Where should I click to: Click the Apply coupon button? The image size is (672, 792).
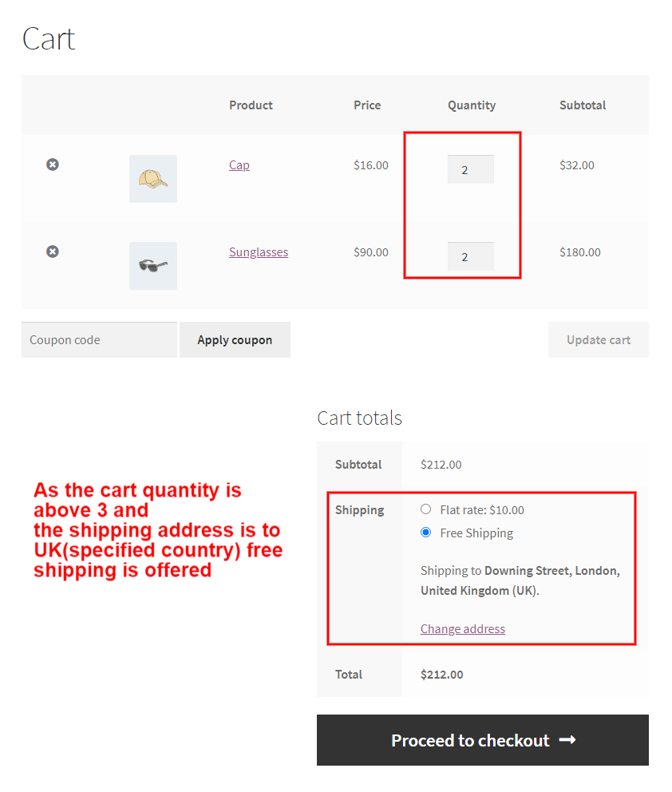point(235,340)
